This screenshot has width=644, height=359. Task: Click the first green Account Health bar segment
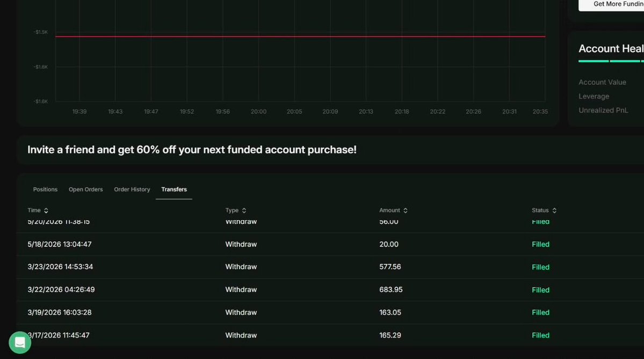click(594, 61)
